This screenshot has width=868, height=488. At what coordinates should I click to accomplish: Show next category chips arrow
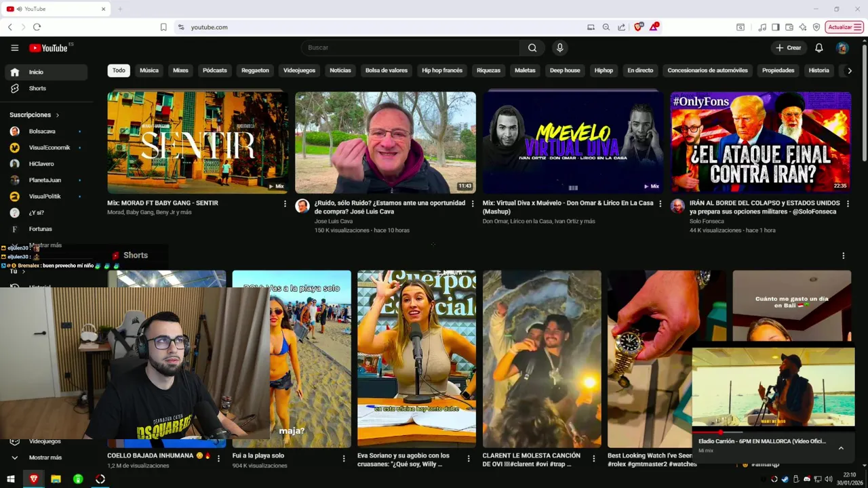pyautogui.click(x=849, y=70)
